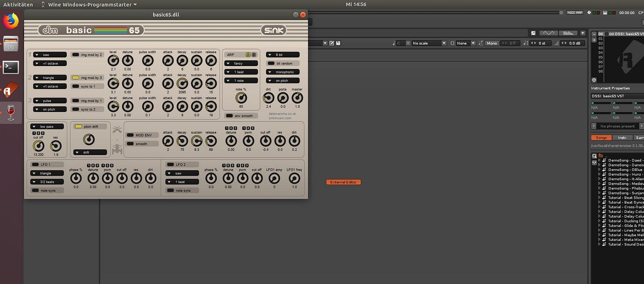
Task: Open the drift mode dropdown
Action: (90, 152)
